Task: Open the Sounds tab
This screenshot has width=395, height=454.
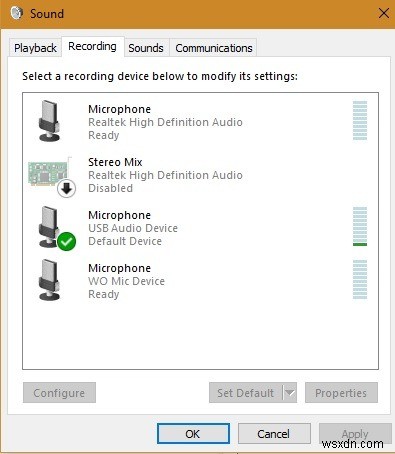Action: [146, 48]
